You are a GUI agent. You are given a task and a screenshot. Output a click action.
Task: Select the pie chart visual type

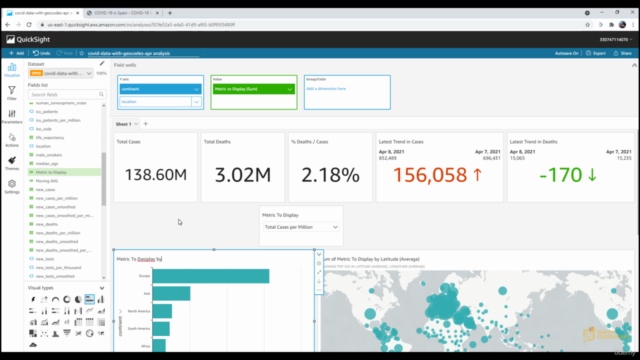pos(78,299)
